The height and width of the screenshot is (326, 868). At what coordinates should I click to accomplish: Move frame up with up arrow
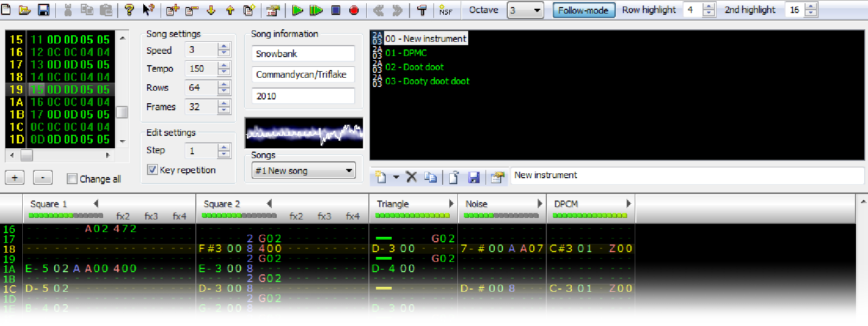[x=230, y=10]
